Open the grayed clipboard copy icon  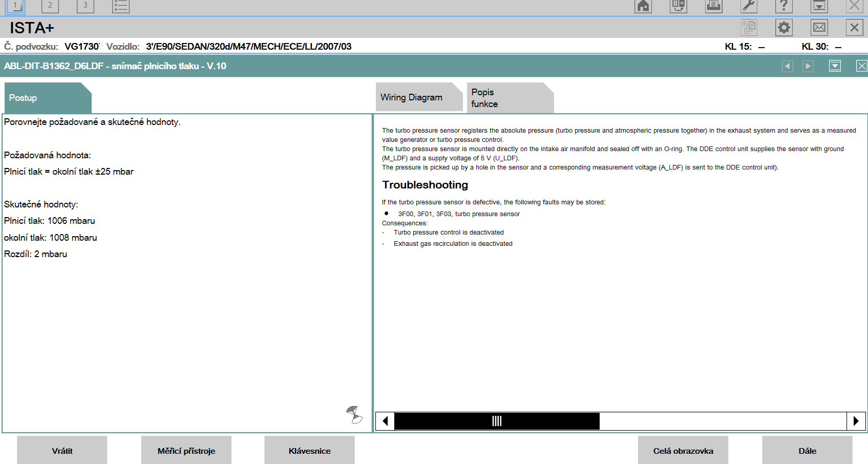tap(749, 27)
